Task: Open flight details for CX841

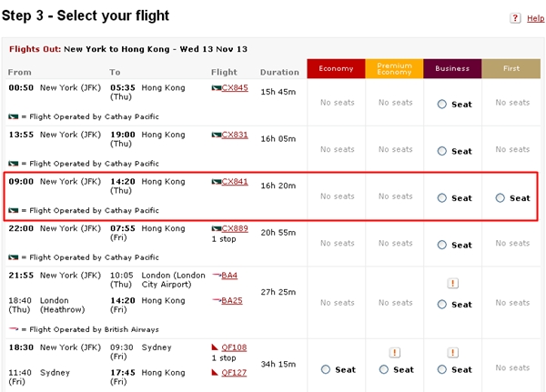Action: (235, 182)
